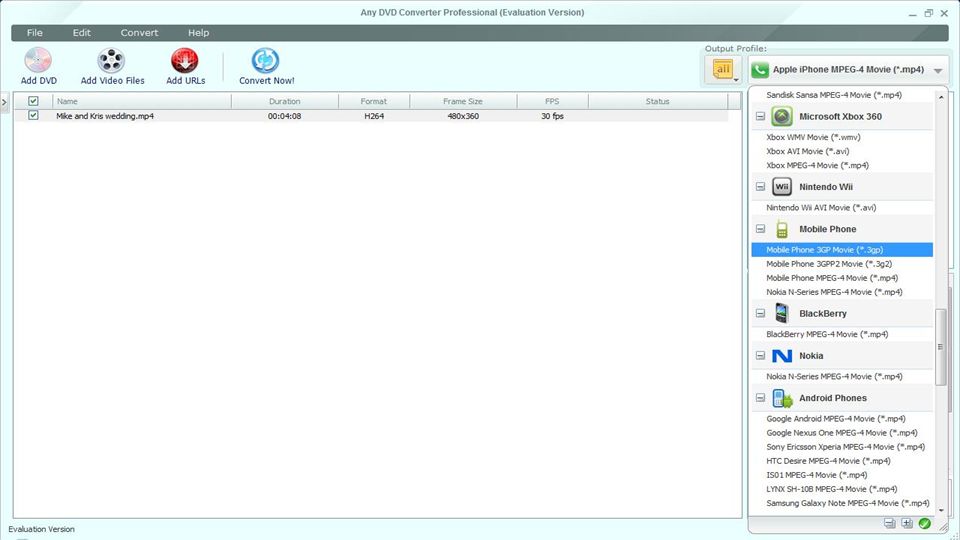Image resolution: width=960 pixels, height=540 pixels.
Task: Collapse the Nintendo Wii group
Action: pos(760,187)
